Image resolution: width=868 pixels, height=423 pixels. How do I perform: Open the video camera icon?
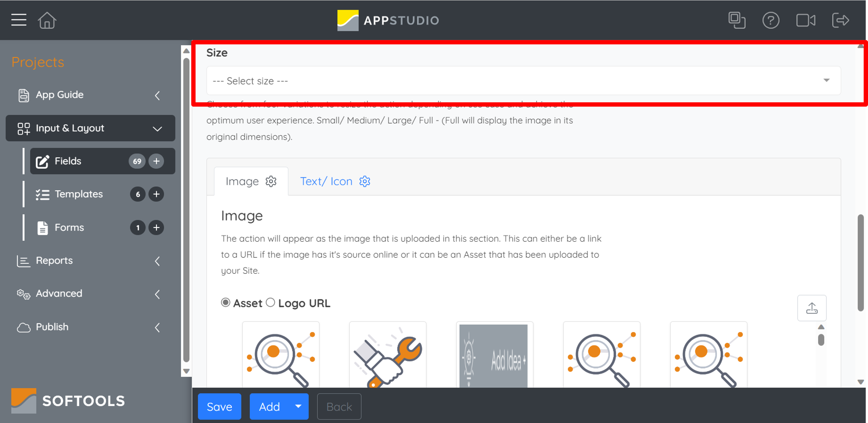point(806,20)
